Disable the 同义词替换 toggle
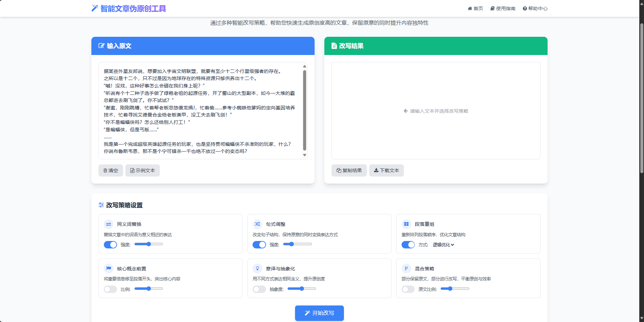The image size is (644, 322). (110, 245)
